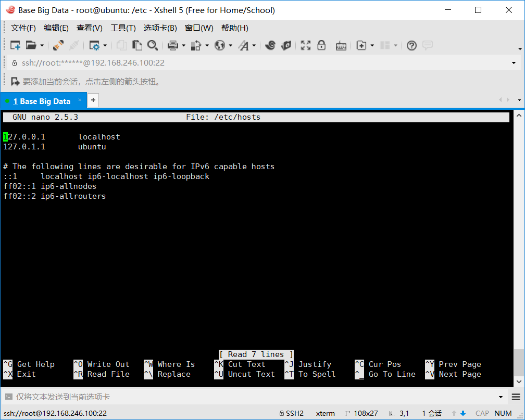Open session Properties gear icon
The image size is (525, 420).
pos(94,45)
